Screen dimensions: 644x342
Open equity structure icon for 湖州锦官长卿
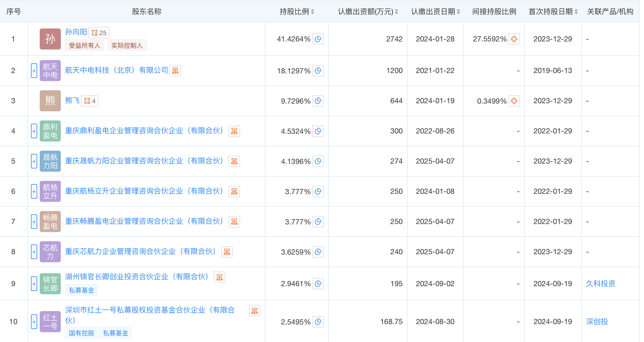click(x=219, y=277)
